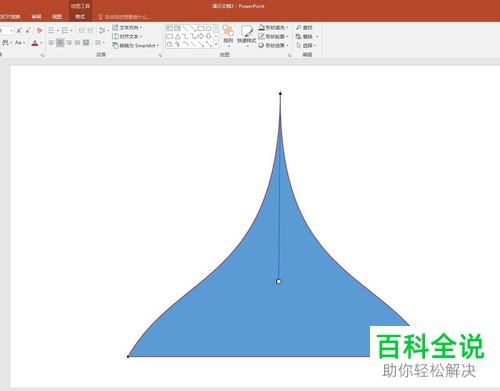The width and height of the screenshot is (500, 391).
Task: Select the text box shape in gallery
Action: (x=169, y=28)
